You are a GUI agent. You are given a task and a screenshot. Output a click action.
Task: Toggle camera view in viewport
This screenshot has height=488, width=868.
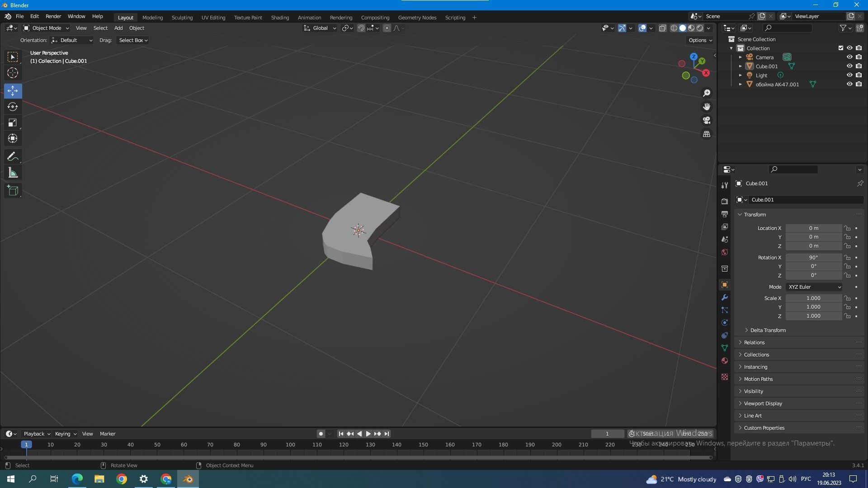pyautogui.click(x=706, y=121)
